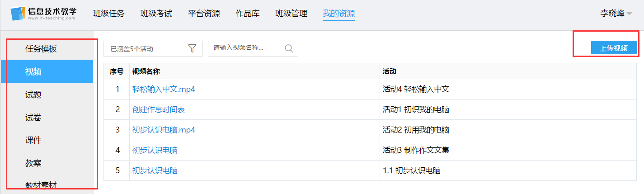Switch to 平台资源 page
This screenshot has height=194, width=644.
pos(204,14)
